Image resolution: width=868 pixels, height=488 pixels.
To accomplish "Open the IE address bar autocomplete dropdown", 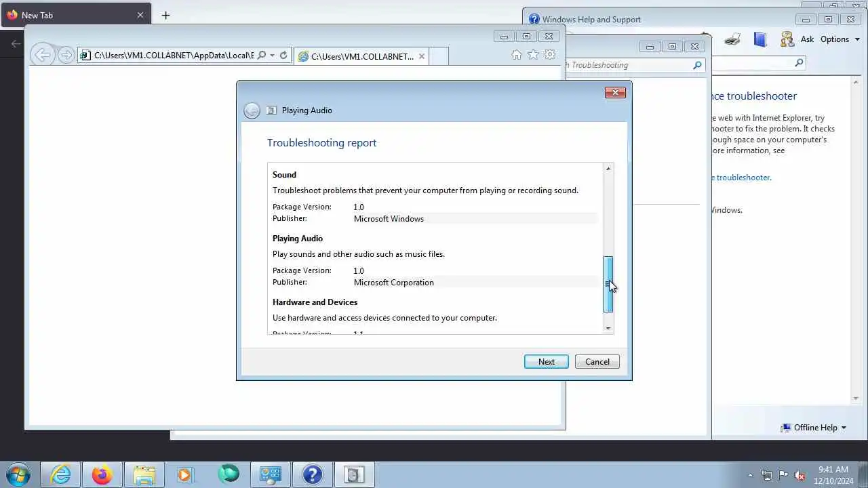I will click(272, 56).
